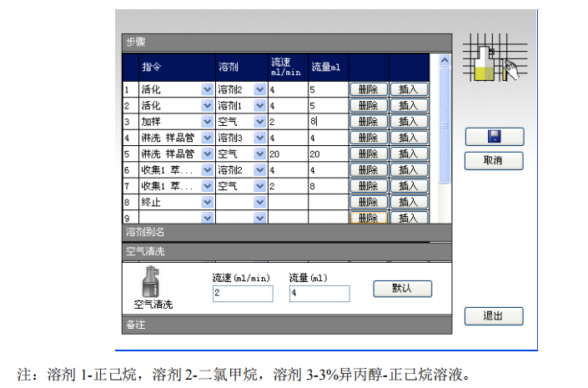Open the 加样 command dropdown in row 3

[x=208, y=122]
